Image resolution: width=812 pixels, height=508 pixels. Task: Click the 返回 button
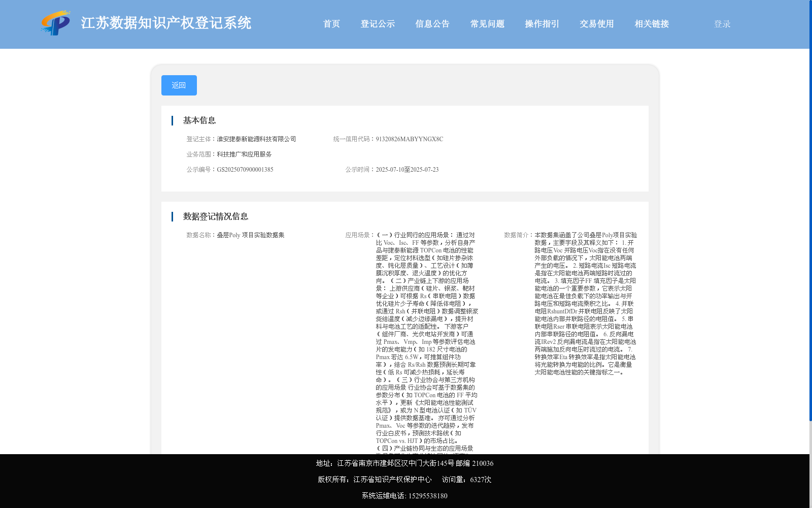(x=179, y=85)
